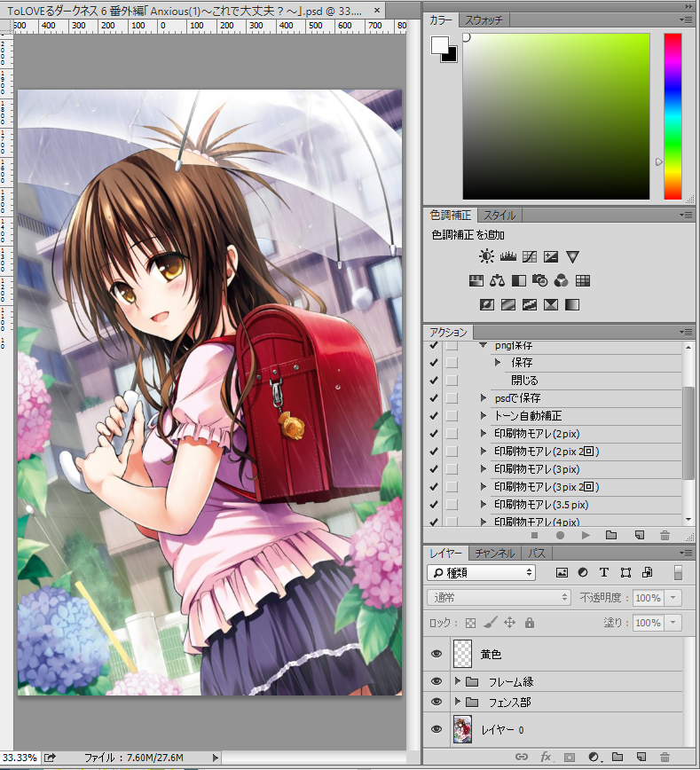Delete the selected action
This screenshot has height=770, width=700.
tap(665, 535)
